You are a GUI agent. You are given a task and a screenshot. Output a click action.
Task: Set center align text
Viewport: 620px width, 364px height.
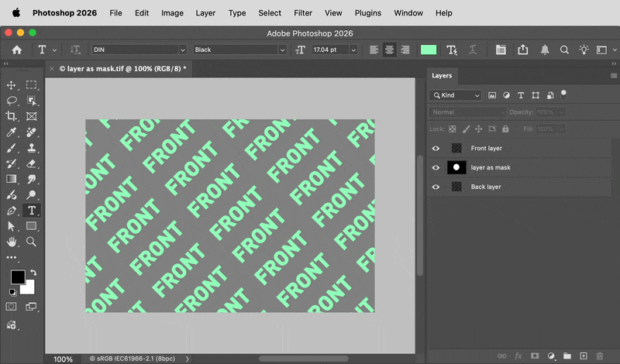tap(390, 50)
